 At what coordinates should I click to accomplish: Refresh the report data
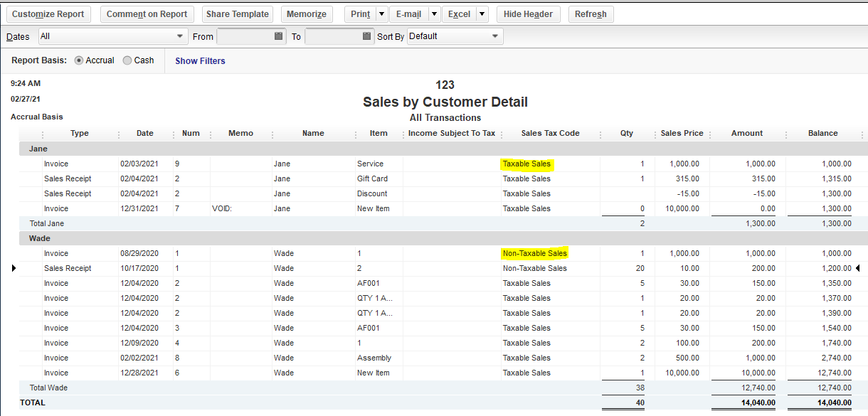[x=591, y=14]
